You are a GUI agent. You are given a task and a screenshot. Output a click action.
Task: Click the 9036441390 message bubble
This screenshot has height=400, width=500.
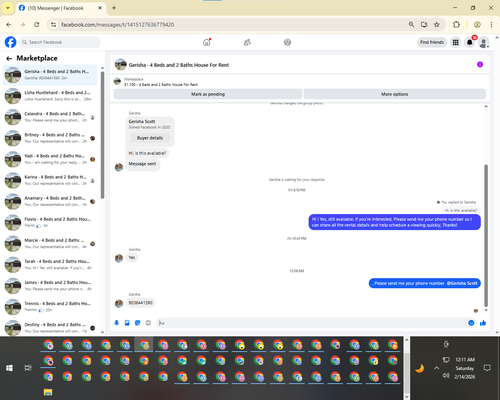click(x=140, y=303)
